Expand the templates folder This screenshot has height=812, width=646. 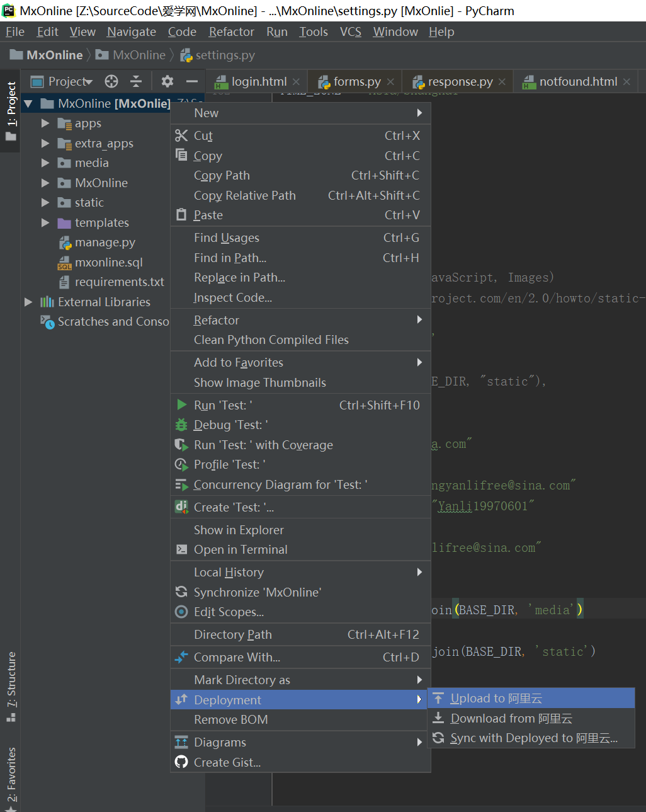(x=45, y=222)
